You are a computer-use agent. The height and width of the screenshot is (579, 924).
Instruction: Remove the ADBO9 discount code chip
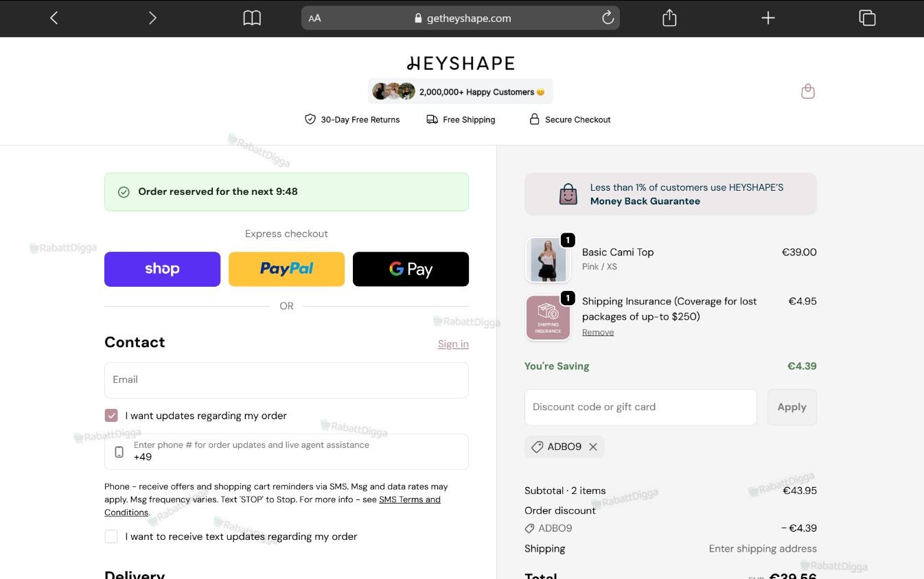click(x=593, y=447)
